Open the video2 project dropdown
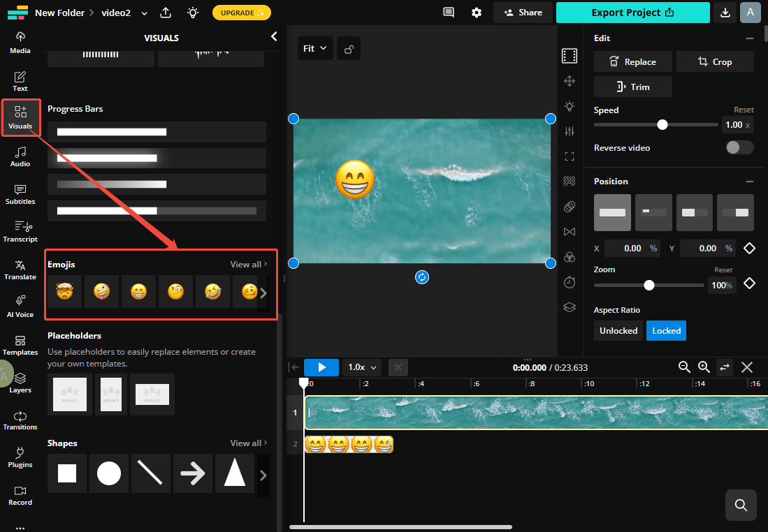Viewport: 768px width, 532px height. coord(144,12)
